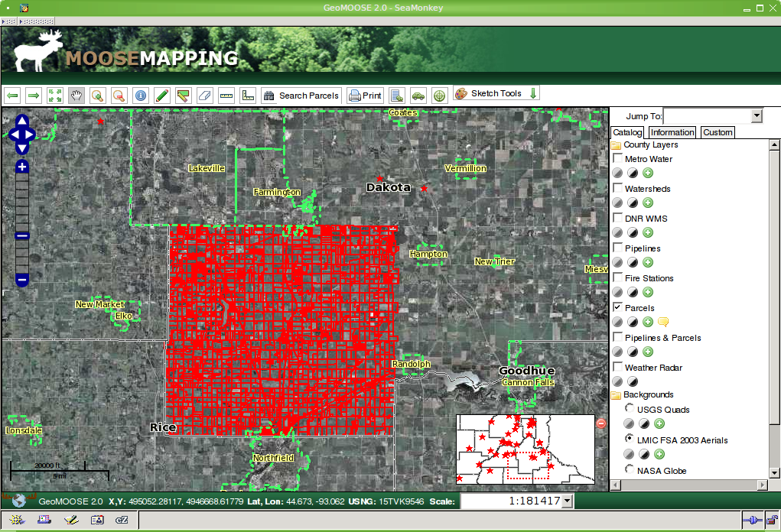781x532 pixels.
Task: Open the Custom tab
Action: [718, 132]
